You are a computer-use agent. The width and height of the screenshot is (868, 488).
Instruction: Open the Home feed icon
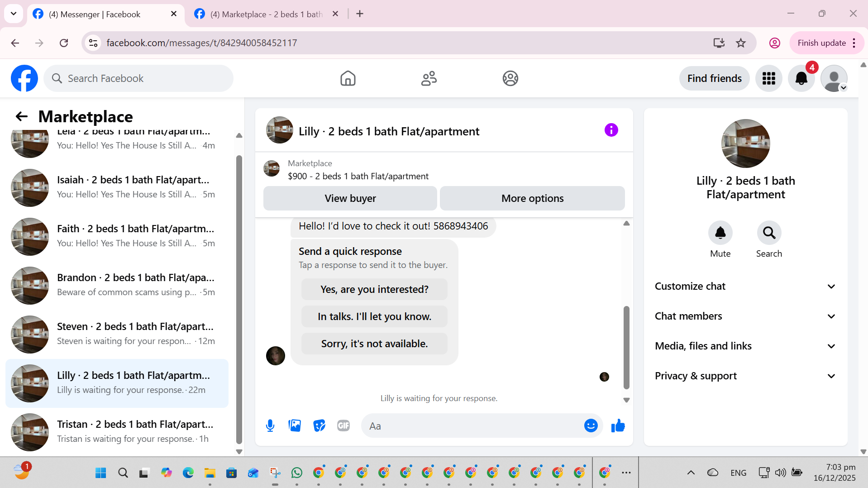(x=348, y=78)
